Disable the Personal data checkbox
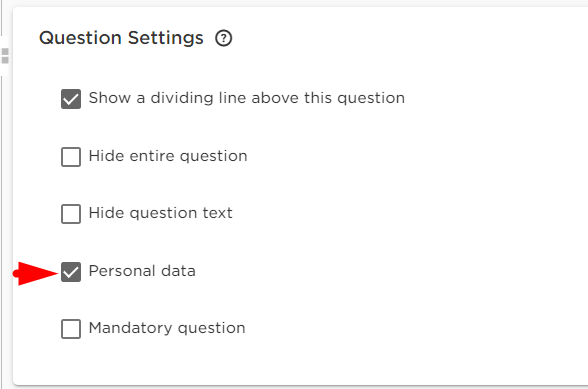This screenshot has height=389, width=588. [71, 272]
